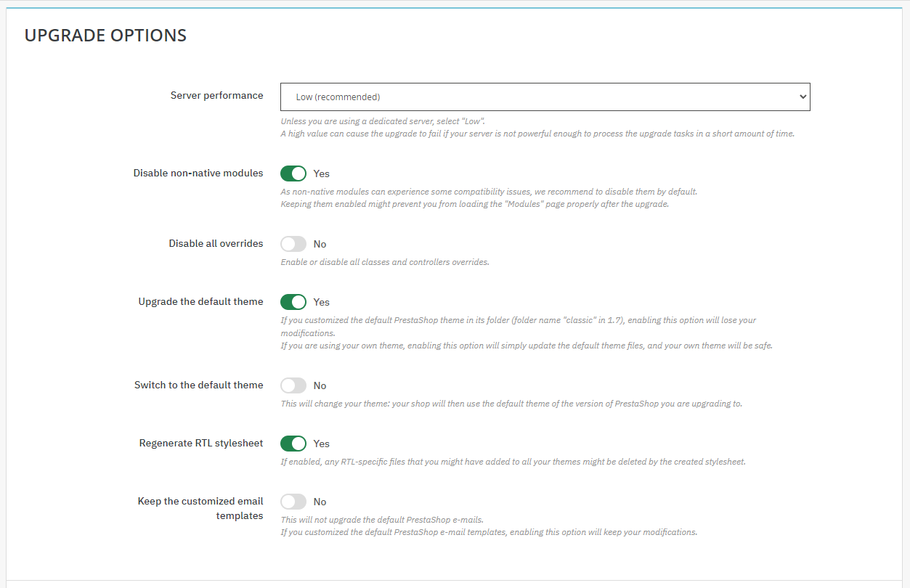Image resolution: width=910 pixels, height=588 pixels.
Task: Toggle off Disable non-native modules
Action: coord(293,173)
